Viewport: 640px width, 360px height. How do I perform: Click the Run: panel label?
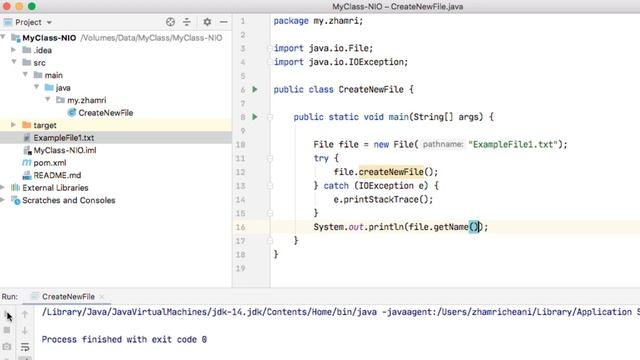click(x=10, y=297)
